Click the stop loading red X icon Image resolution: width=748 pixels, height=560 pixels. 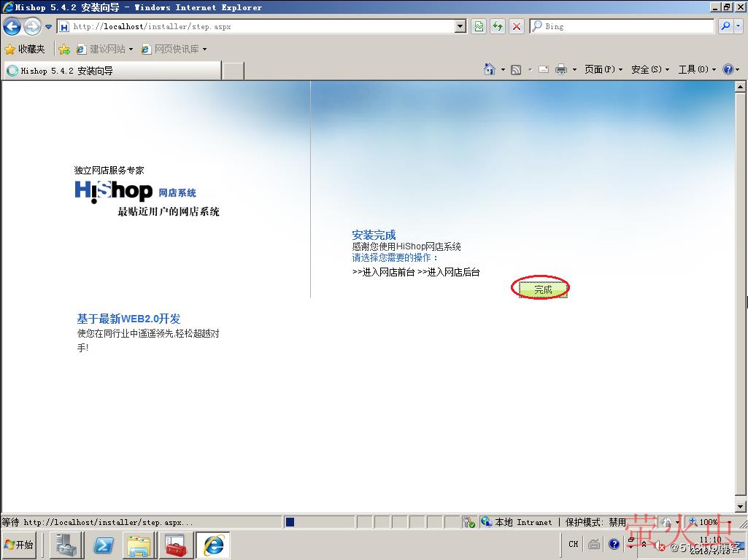(x=517, y=26)
